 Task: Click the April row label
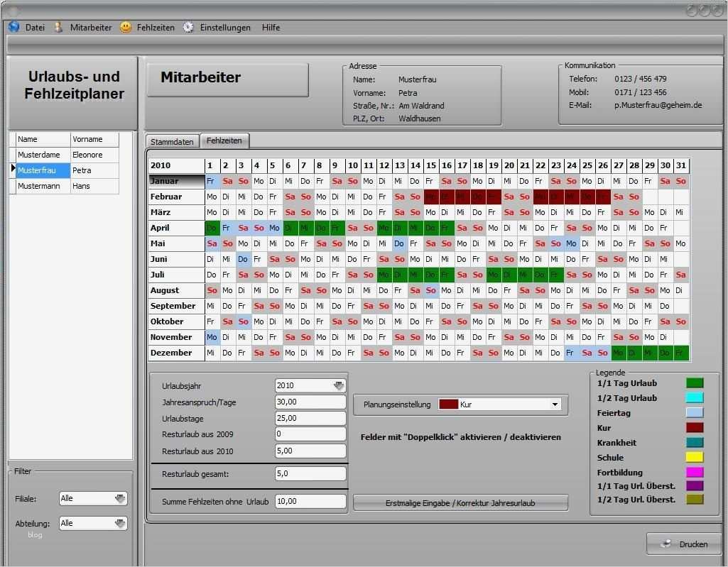(x=176, y=228)
